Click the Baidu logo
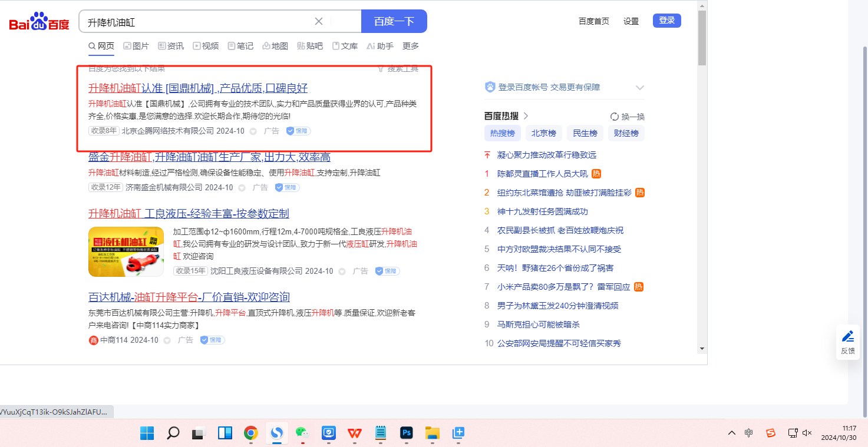The width and height of the screenshot is (868, 447). (x=39, y=22)
